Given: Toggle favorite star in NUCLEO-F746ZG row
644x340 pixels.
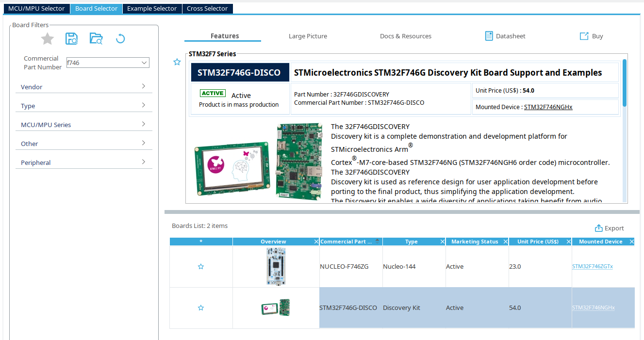Looking at the screenshot, I should click(201, 267).
